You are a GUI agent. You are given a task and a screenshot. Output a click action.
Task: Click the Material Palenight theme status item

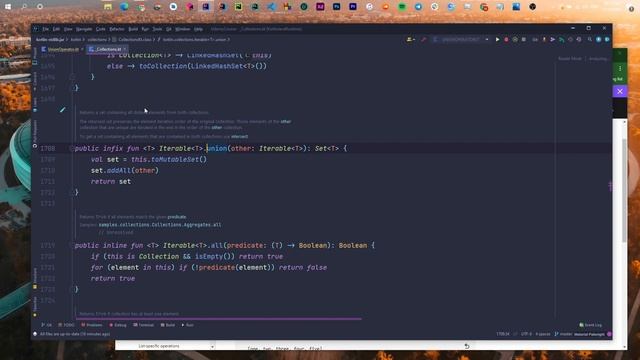589,334
